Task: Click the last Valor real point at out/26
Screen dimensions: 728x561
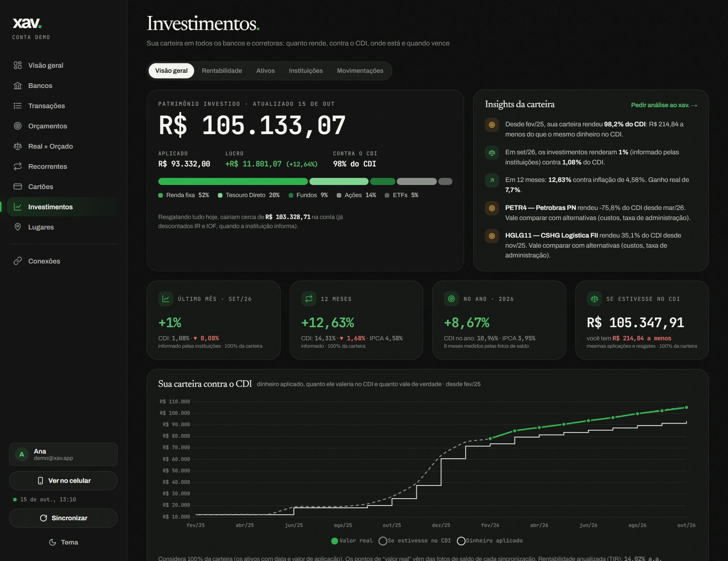Action: (687, 408)
